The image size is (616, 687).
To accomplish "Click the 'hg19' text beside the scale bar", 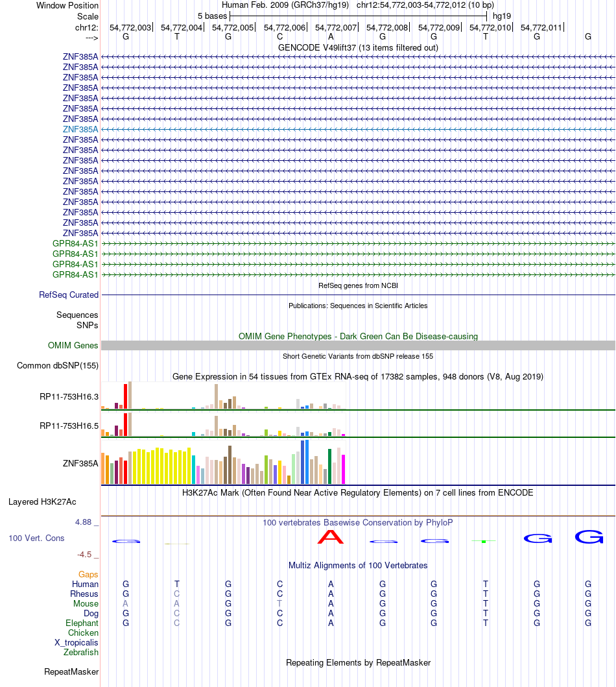I will coord(502,16).
